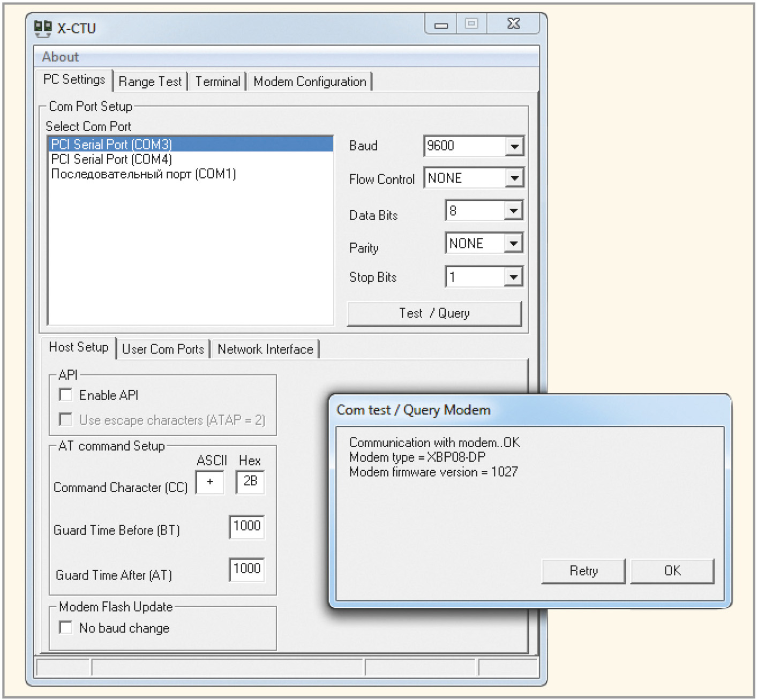Click the 'Modem firmware version = 1027' text
757x700 pixels.
pos(433,472)
